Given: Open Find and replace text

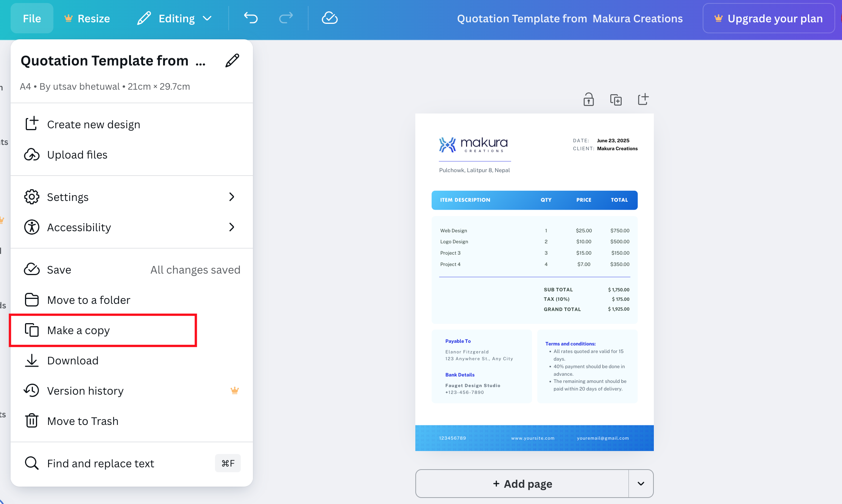Looking at the screenshot, I should pos(132,464).
